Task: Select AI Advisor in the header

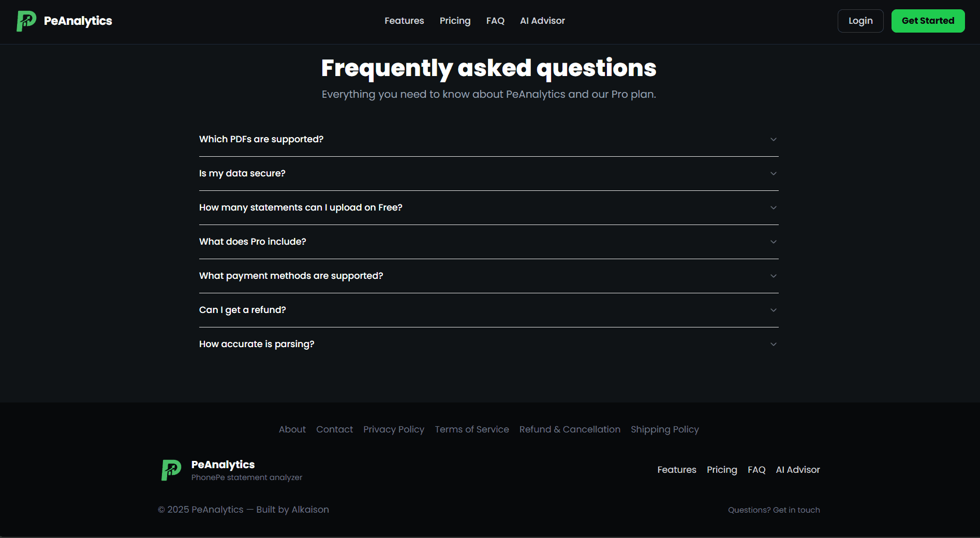Action: pyautogui.click(x=542, y=21)
